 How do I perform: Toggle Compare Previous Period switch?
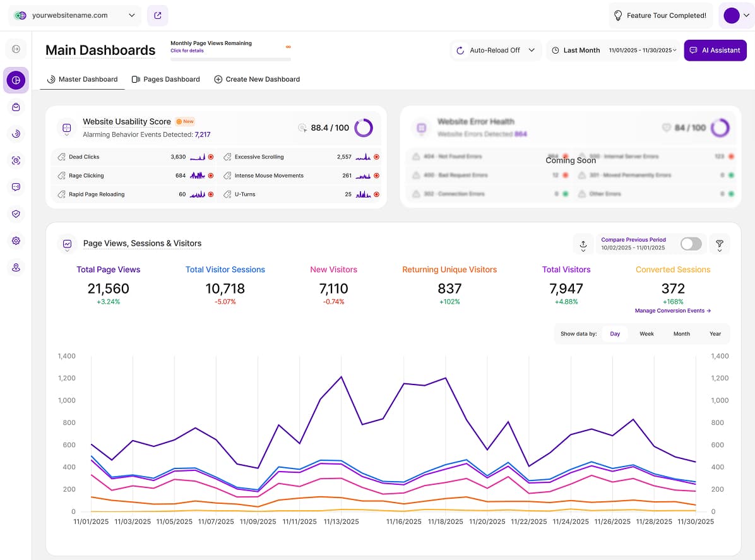coord(691,244)
